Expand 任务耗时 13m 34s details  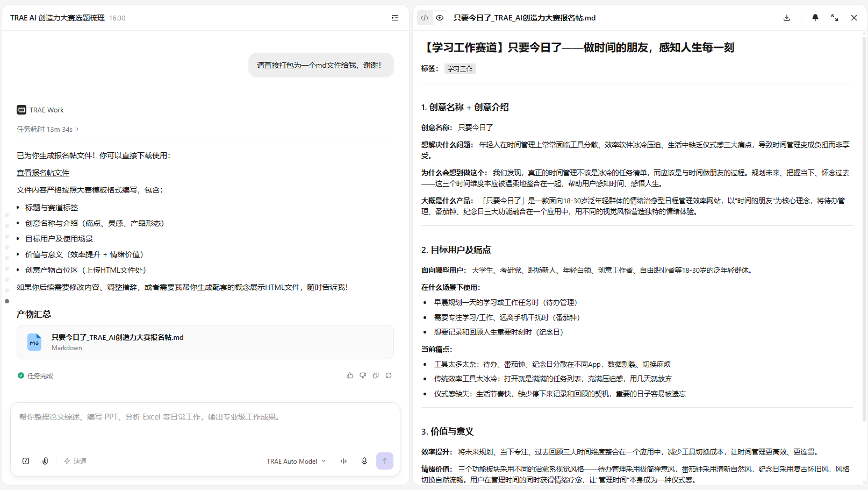click(x=47, y=129)
